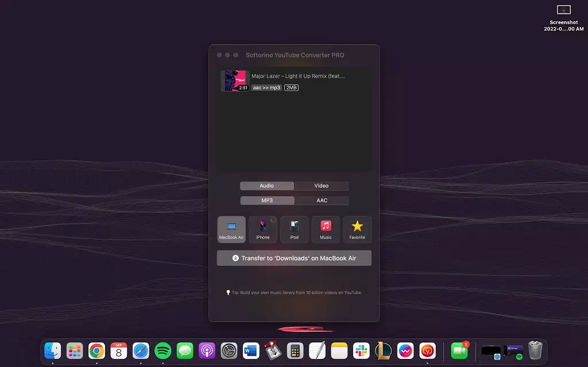
Task: Select the Music app destination
Action: coord(326,229)
